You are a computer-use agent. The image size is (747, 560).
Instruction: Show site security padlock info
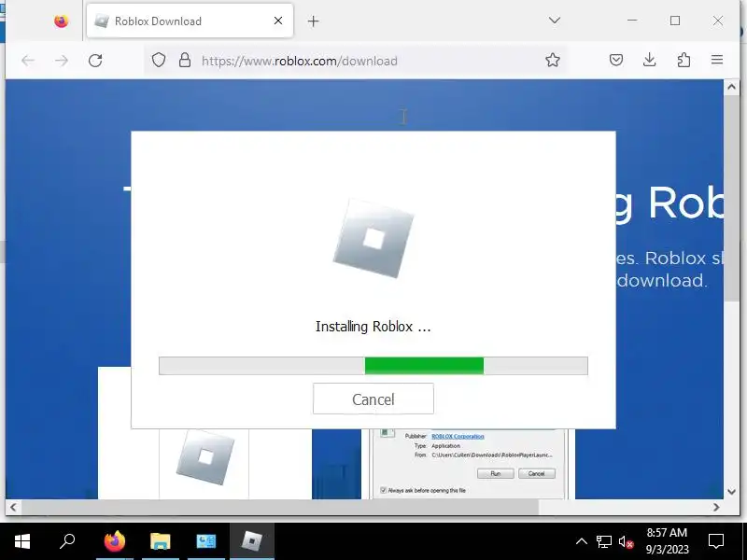pos(185,60)
